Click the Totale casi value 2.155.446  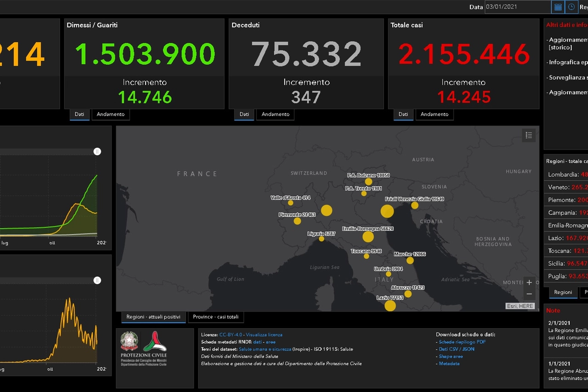coord(464,54)
